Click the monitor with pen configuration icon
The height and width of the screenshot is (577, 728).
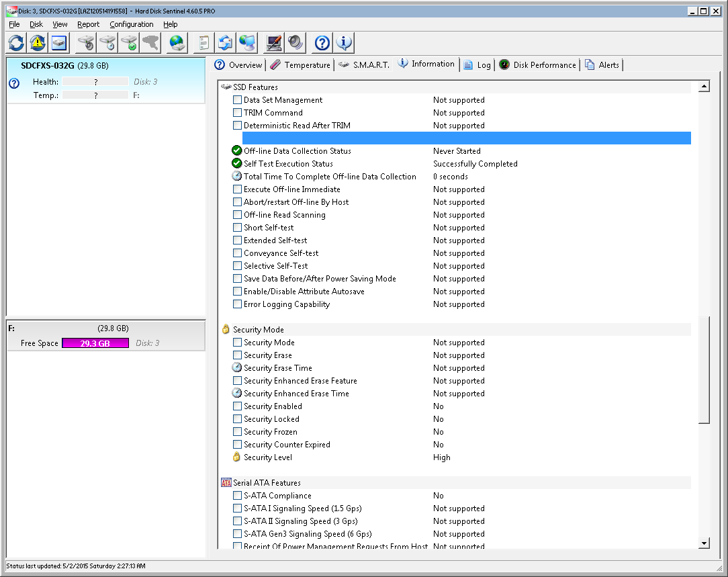(273, 43)
